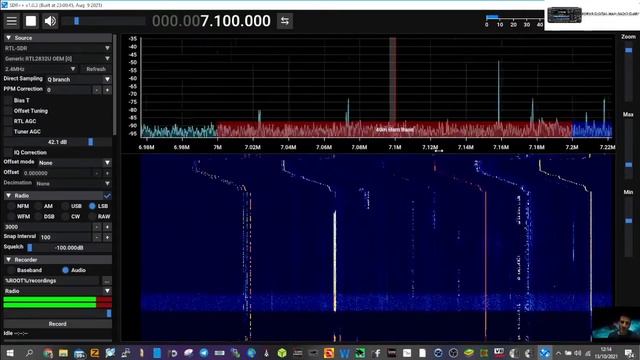
Task: Adjust the Min level slider
Action: [629, 227]
